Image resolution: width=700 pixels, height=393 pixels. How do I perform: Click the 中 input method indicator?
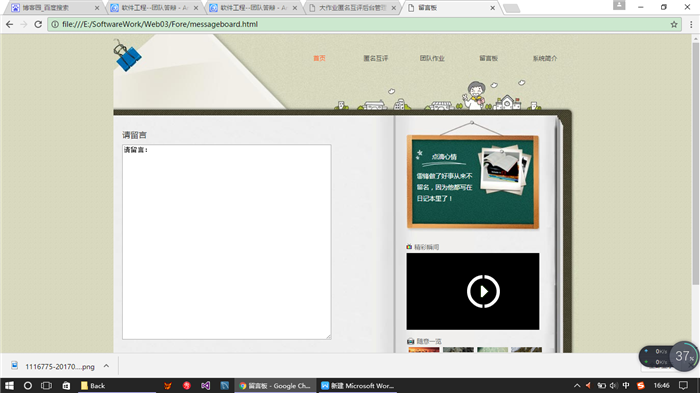pos(626,385)
